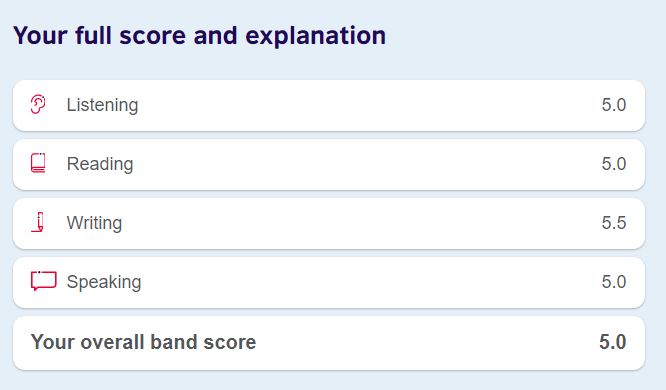Select the Listening label text
Screen dimensions: 666x390
[102, 105]
